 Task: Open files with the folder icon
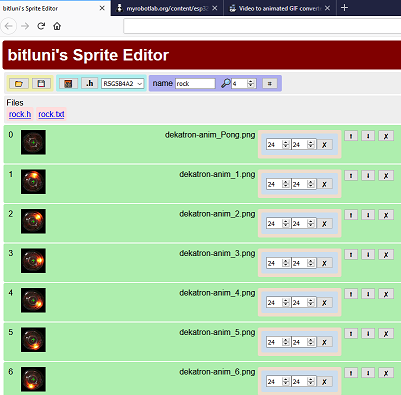[19, 83]
